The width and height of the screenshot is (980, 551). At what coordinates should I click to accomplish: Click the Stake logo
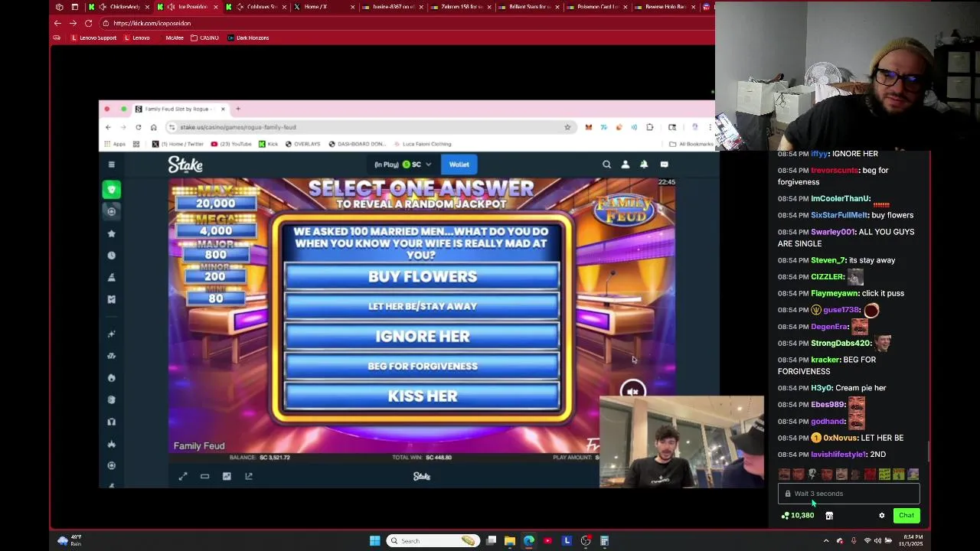(x=185, y=165)
